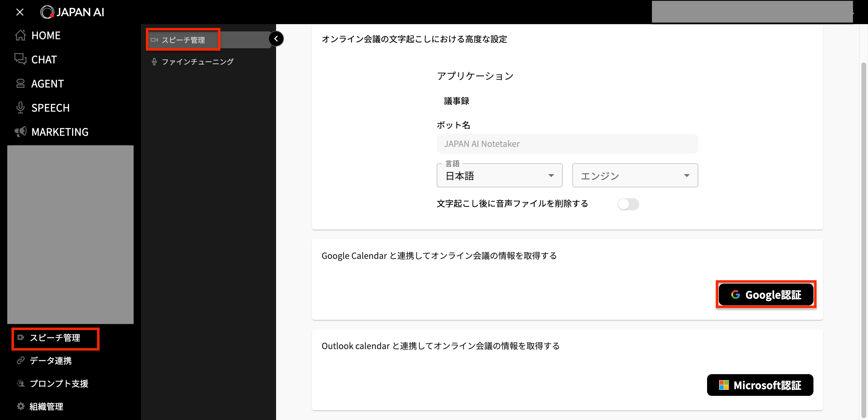Click the Google認証 button

click(766, 294)
